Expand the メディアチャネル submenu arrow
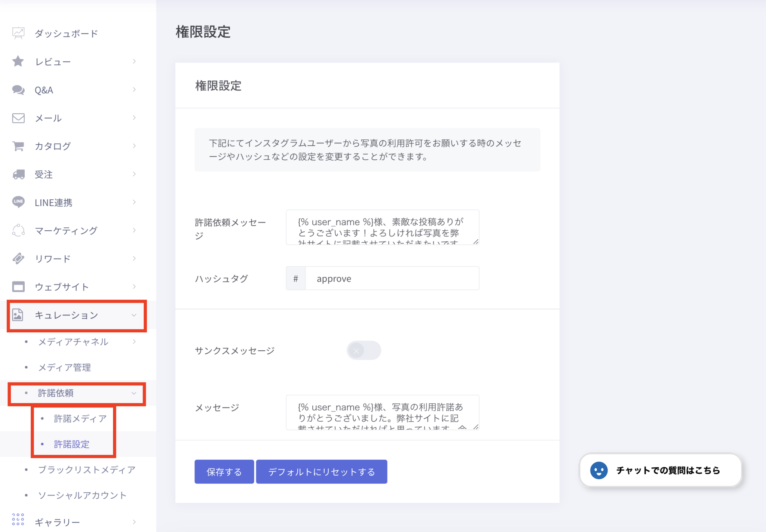This screenshot has width=766, height=532. 134,341
